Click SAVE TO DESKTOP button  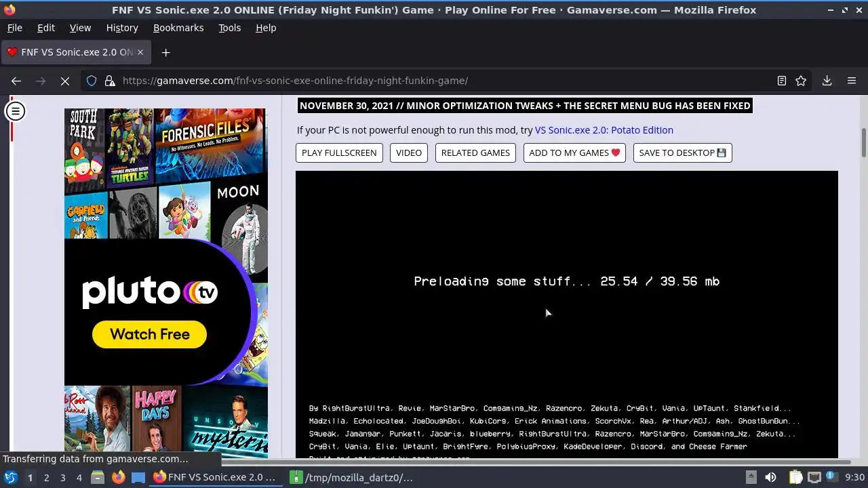(x=682, y=152)
